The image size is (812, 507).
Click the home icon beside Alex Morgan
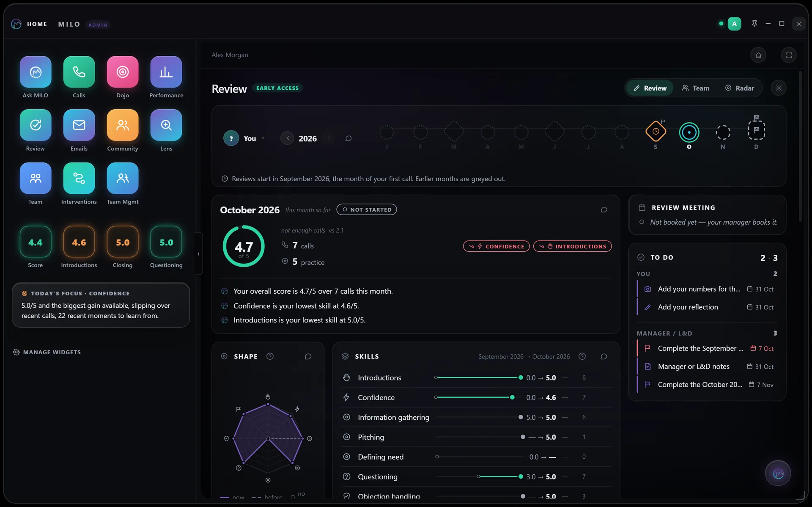tap(758, 55)
